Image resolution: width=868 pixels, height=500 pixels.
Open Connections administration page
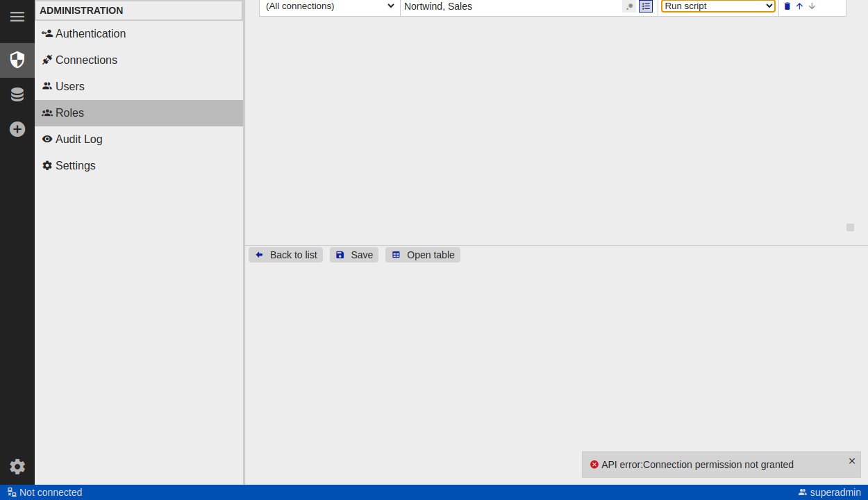[x=139, y=60]
